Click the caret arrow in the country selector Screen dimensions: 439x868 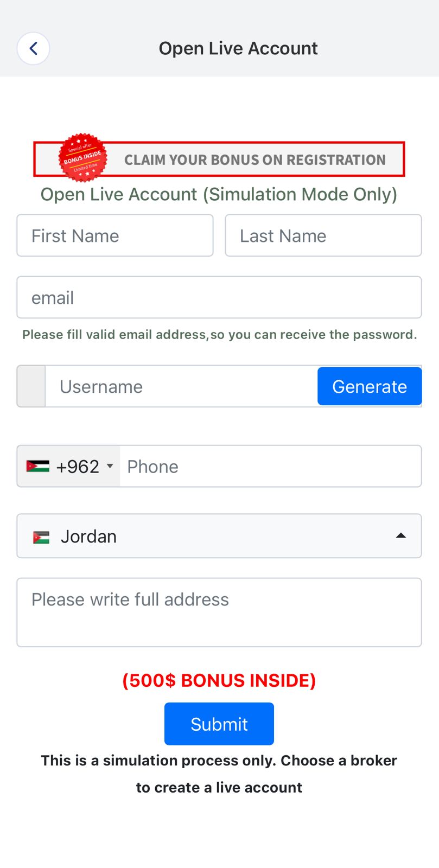point(401,536)
